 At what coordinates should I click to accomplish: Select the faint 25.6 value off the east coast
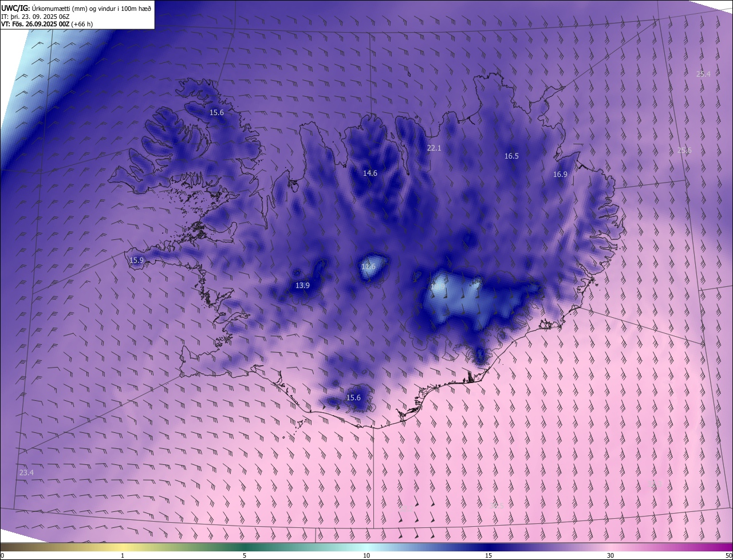(684, 151)
